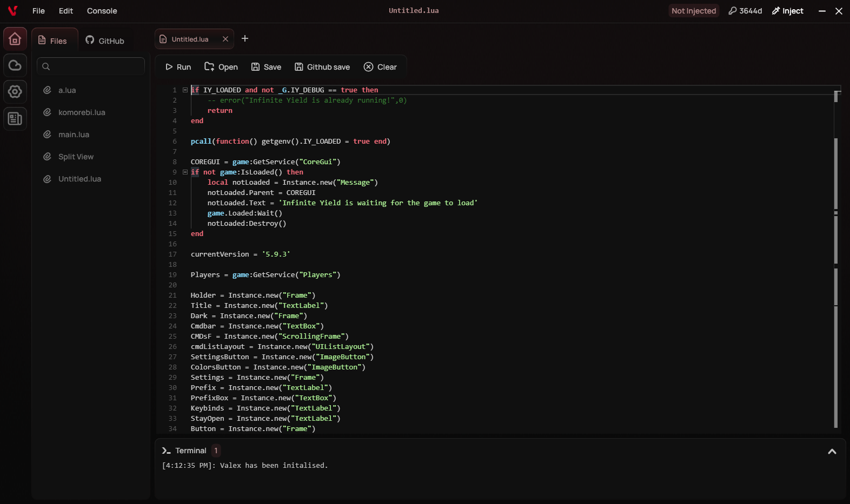Collapse the Terminal panel with chevron
Image resolution: width=850 pixels, height=504 pixels.
[832, 452]
